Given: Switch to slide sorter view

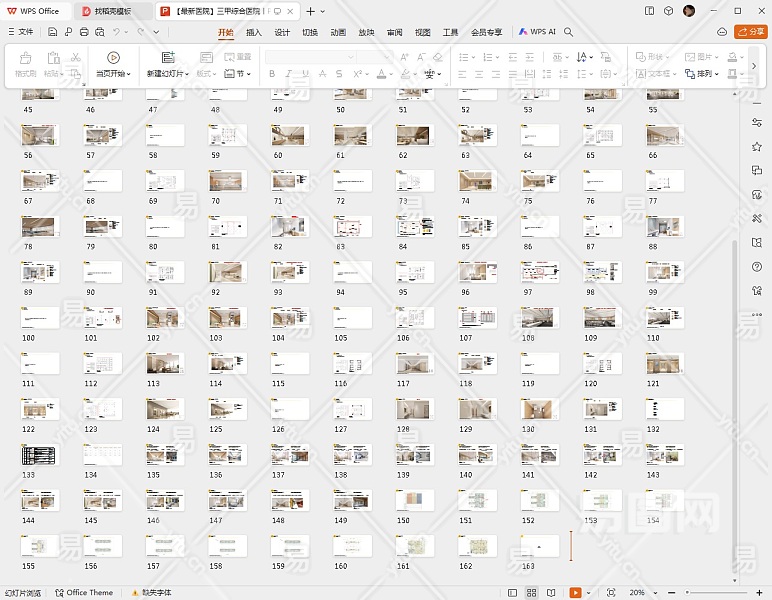Looking at the screenshot, I should pos(531,593).
